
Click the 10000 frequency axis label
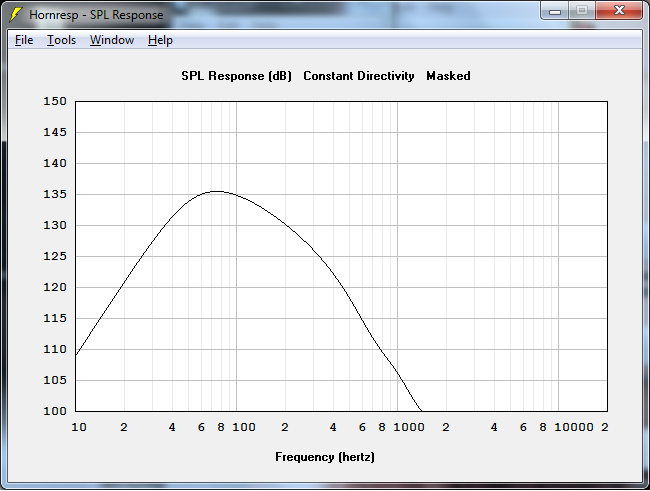tap(574, 427)
